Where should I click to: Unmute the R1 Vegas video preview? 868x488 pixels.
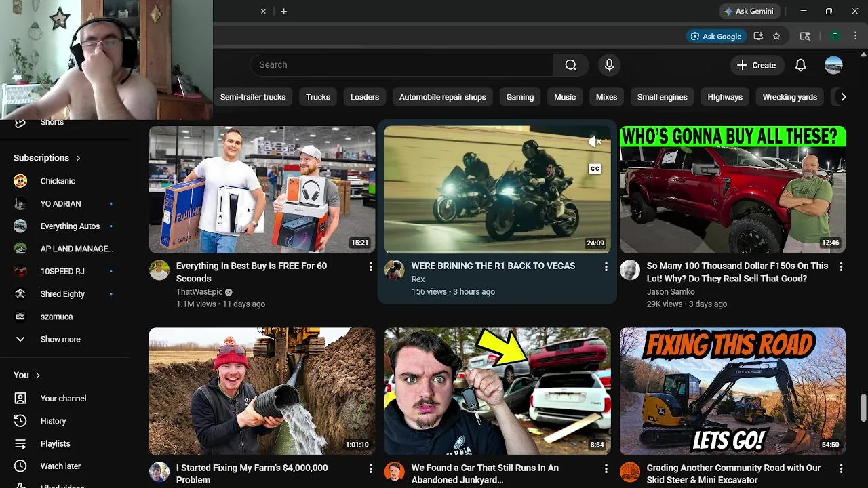[595, 142]
